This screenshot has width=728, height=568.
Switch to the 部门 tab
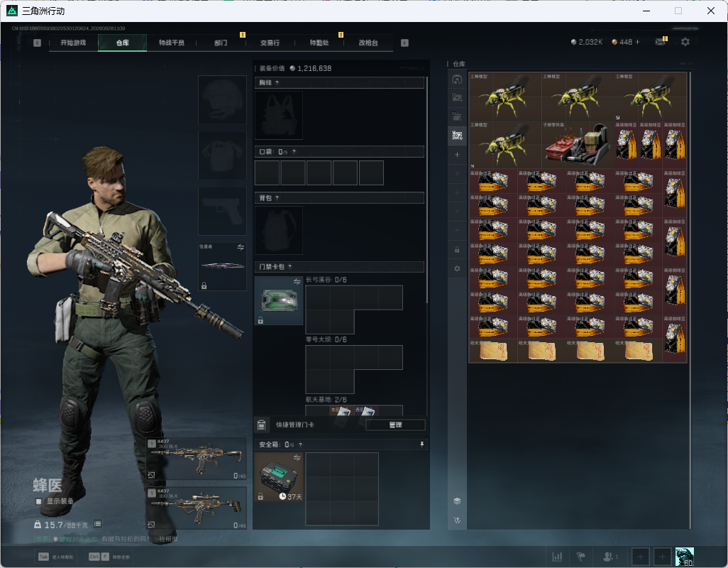(x=221, y=43)
